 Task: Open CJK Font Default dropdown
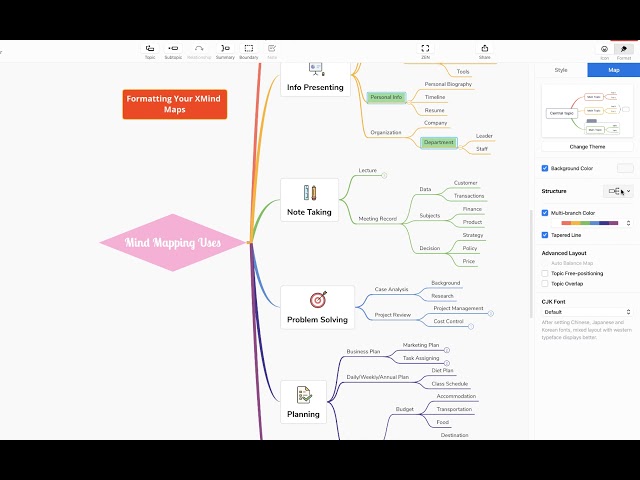point(587,312)
